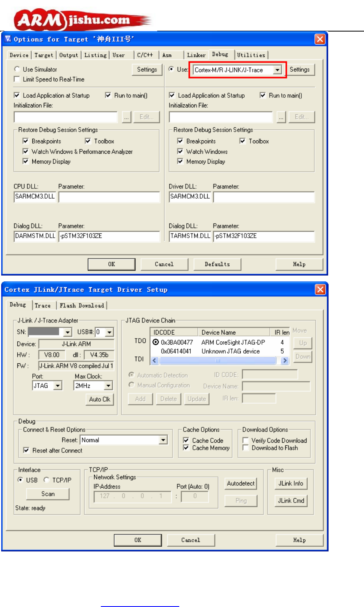Click left arrow of JTAG chain scrollbar
Screen dimensions: 364x607
(x=154, y=360)
